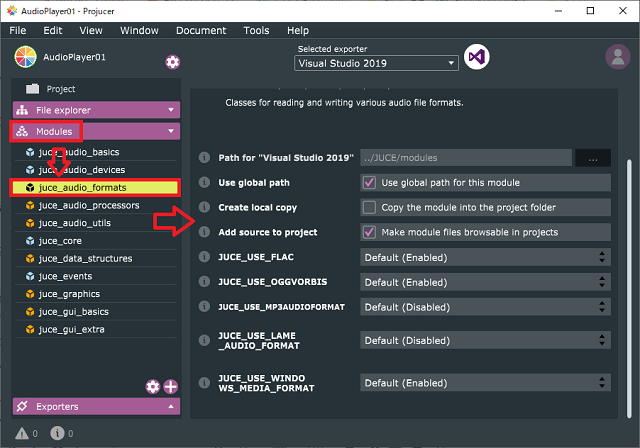Click info icon for Path for Visual Studio 2019

pos(204,157)
